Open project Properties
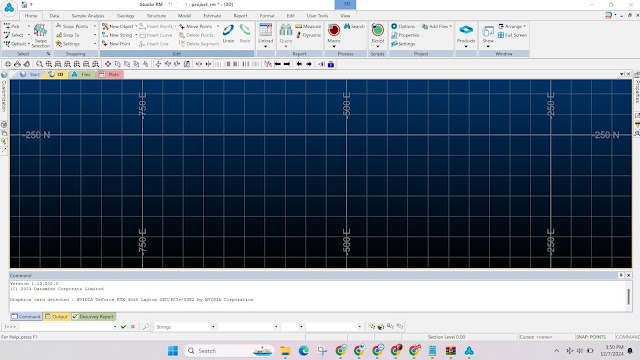Screen dimensions: 640x360 coord(405,35)
